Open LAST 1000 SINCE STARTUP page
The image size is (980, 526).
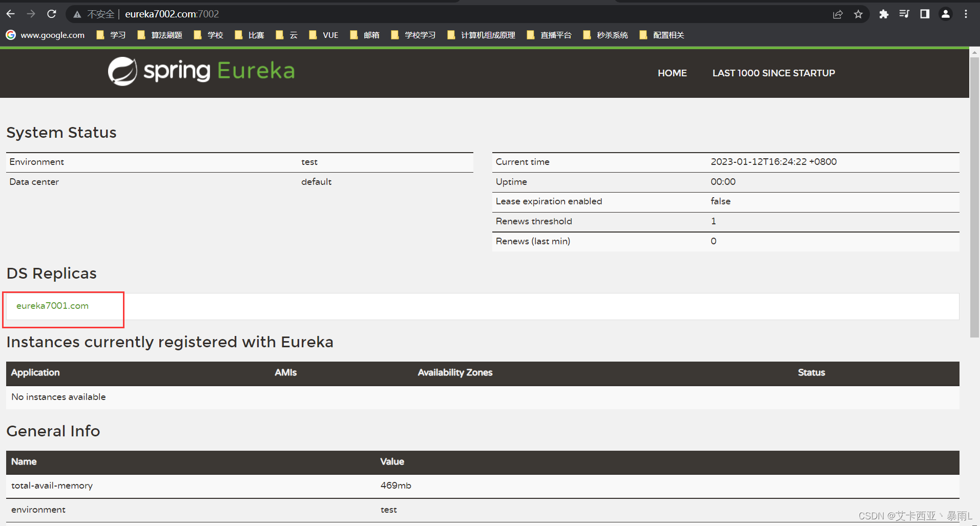point(774,73)
